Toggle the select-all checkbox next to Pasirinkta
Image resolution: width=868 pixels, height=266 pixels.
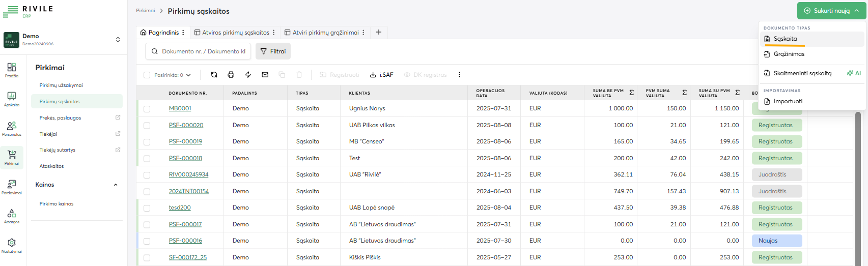[x=147, y=75]
